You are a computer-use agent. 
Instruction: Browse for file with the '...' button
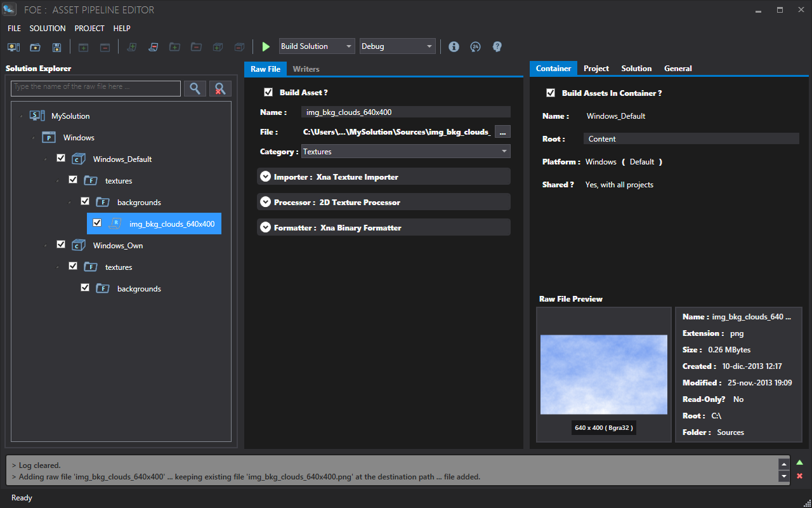pos(502,132)
